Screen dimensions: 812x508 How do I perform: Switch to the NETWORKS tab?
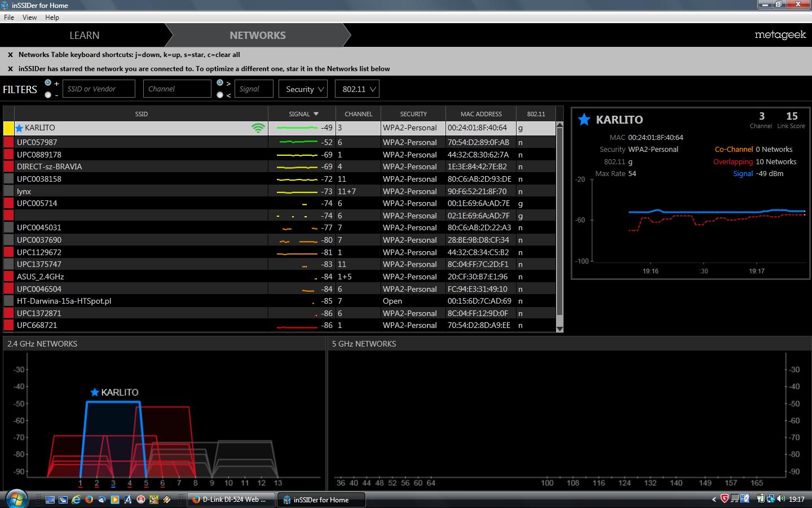pos(258,35)
